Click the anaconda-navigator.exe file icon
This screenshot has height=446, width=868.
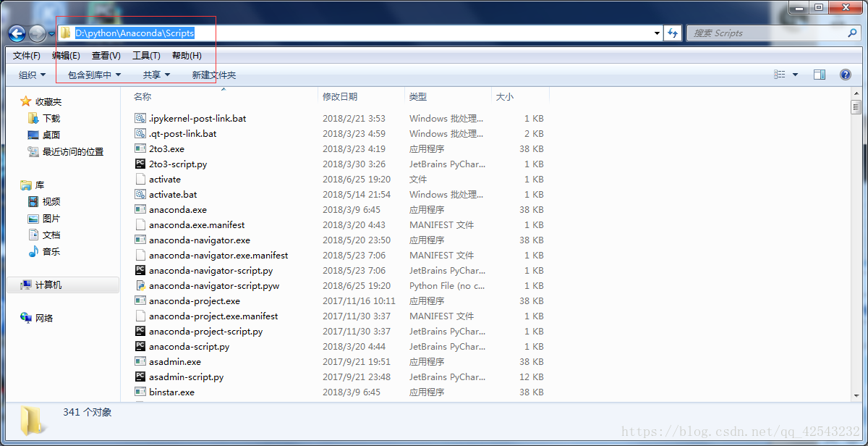point(140,240)
